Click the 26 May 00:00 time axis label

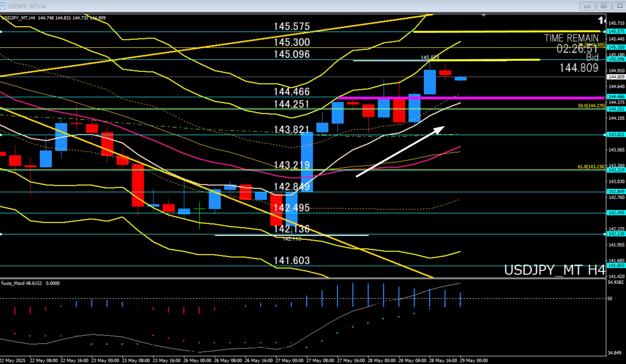[197, 360]
